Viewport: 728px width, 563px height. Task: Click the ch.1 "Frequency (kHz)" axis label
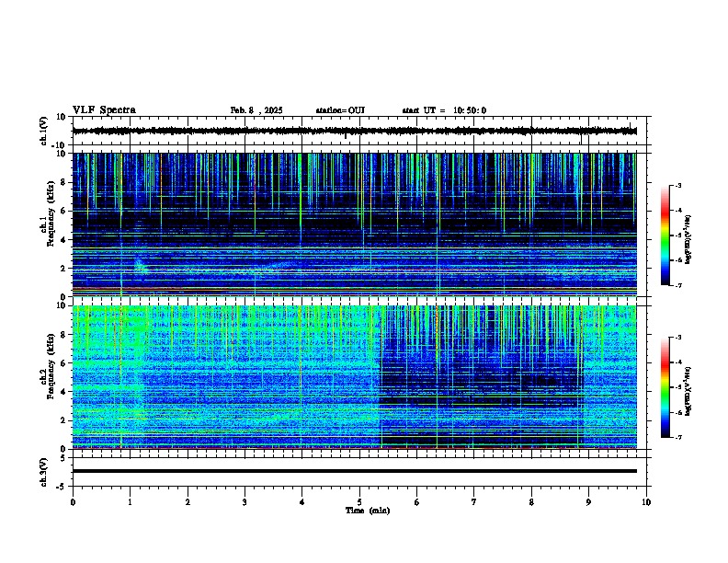click(51, 214)
